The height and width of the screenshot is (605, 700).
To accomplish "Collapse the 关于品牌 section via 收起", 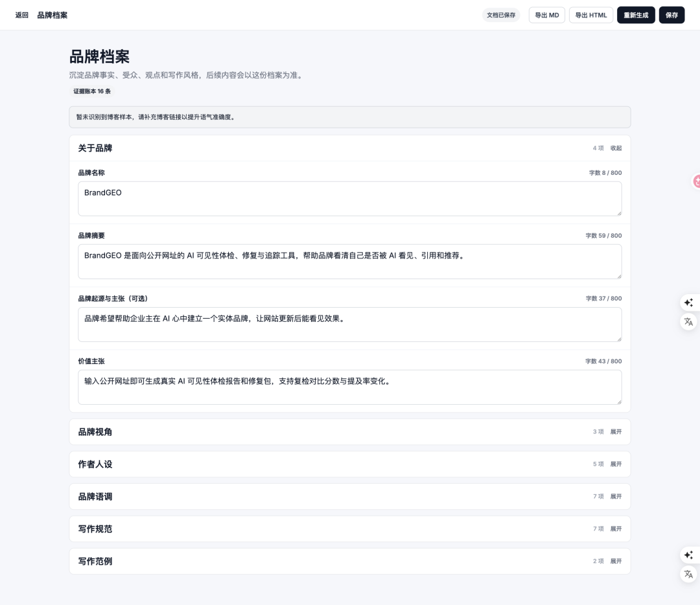I will [x=616, y=148].
